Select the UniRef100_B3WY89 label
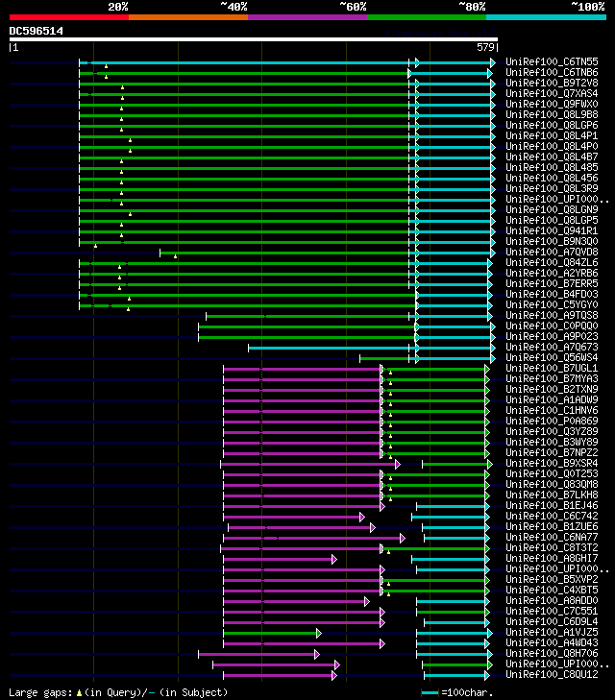 pos(552,443)
